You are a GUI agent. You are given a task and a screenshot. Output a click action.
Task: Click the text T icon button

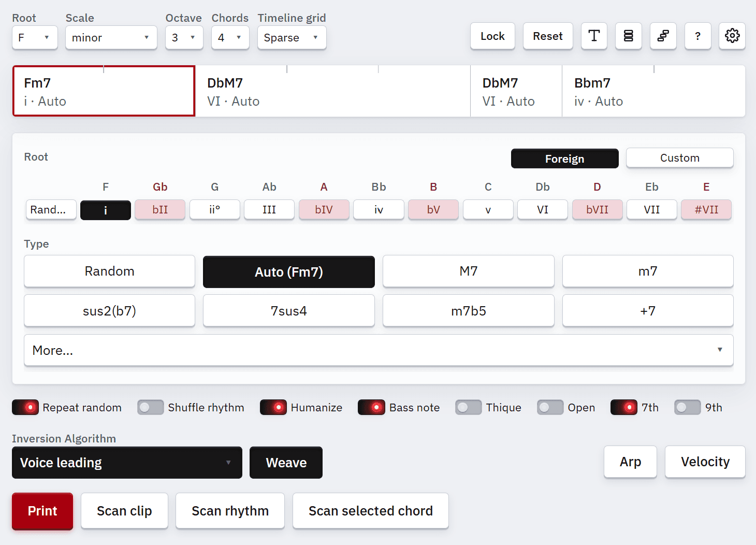[x=594, y=36]
